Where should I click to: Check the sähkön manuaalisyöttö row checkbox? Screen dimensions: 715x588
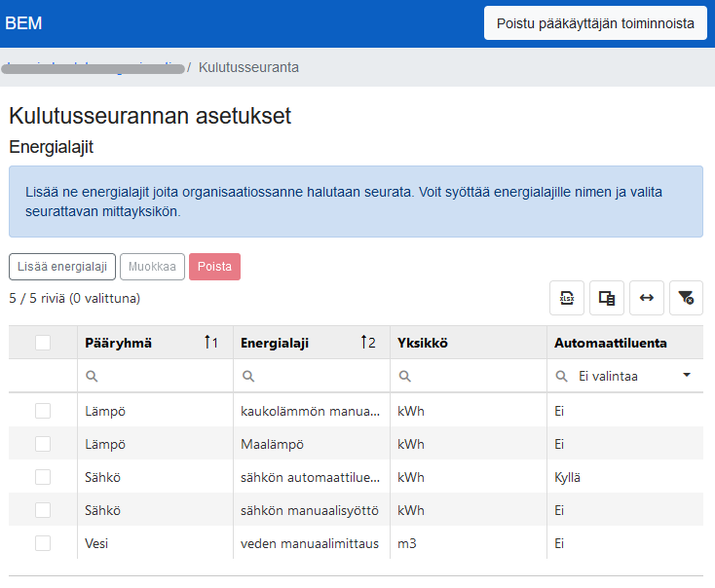43,510
